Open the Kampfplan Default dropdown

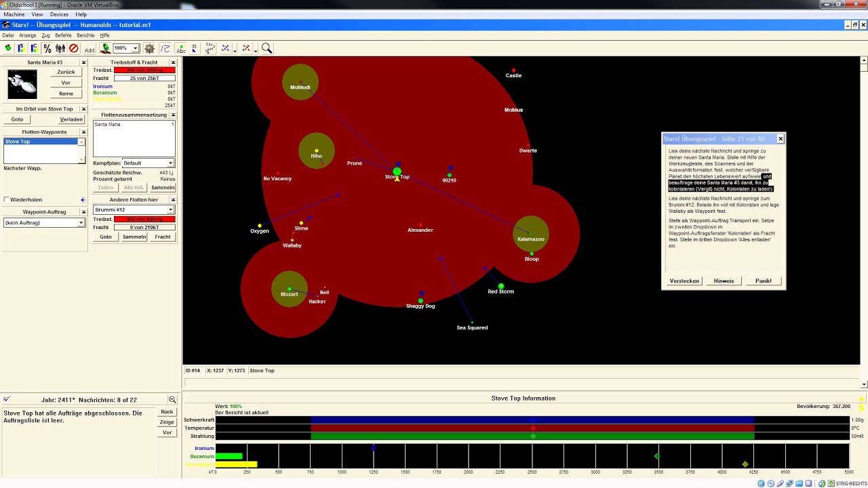[x=170, y=163]
